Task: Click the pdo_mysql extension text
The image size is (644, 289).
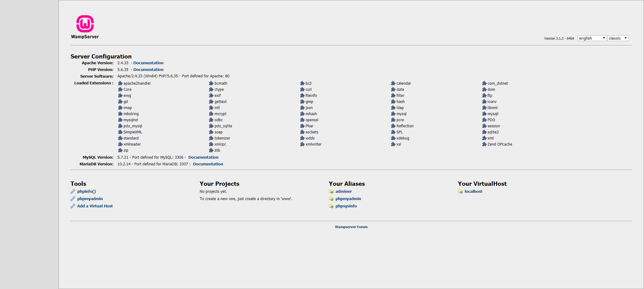Action: pyautogui.click(x=133, y=126)
